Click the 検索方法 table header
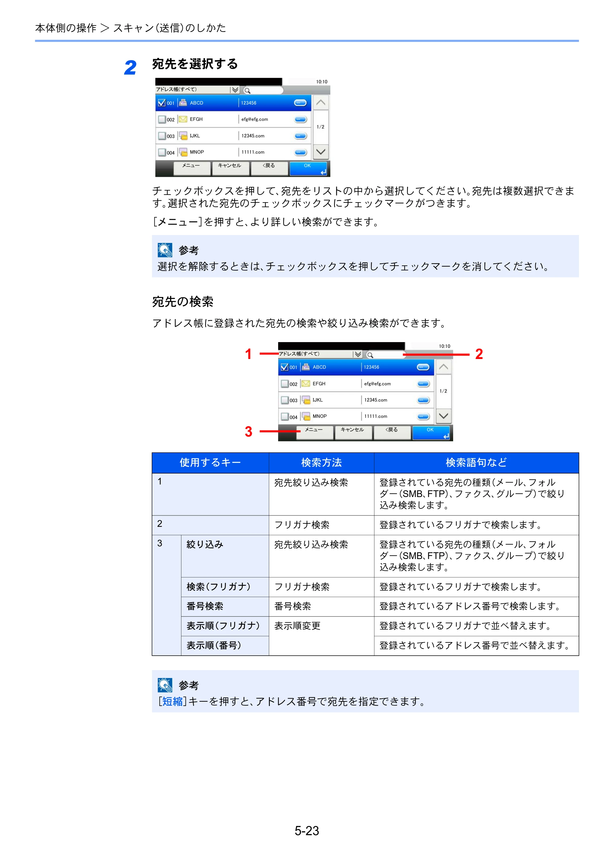This screenshot has height=868, width=614. click(x=321, y=463)
